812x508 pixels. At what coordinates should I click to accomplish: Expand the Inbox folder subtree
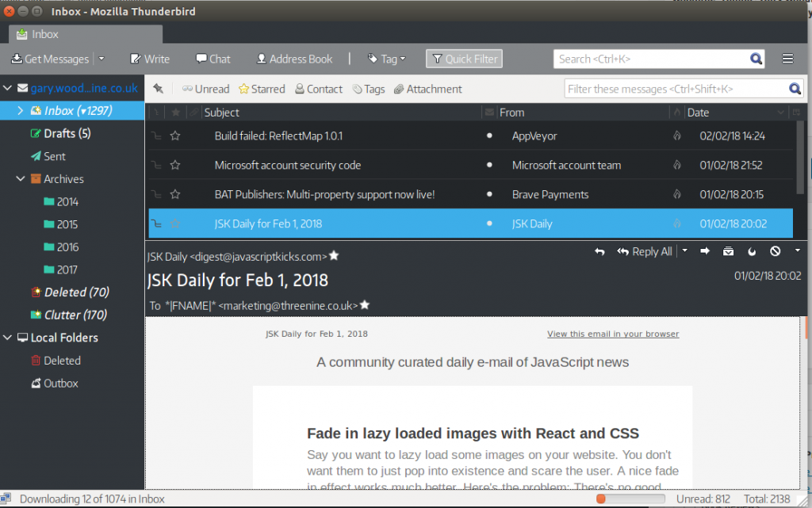coord(20,111)
